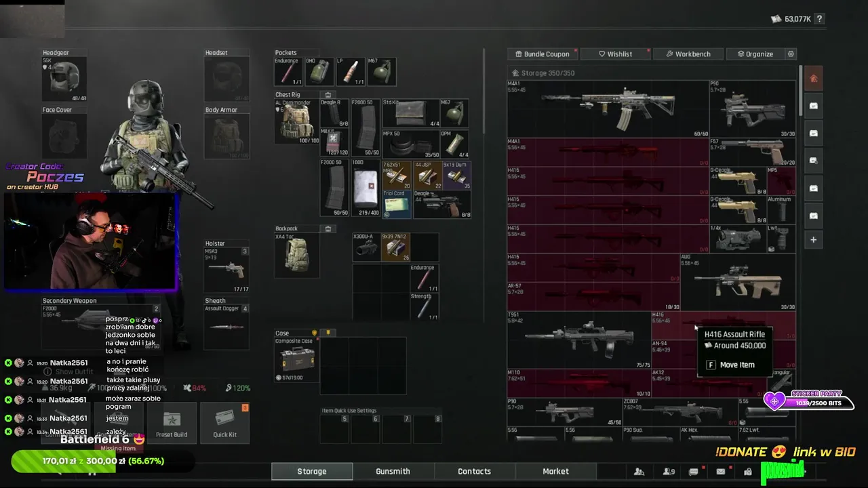Select the red home storage sidebar icon
The width and height of the screenshot is (868, 488).
pos(814,79)
